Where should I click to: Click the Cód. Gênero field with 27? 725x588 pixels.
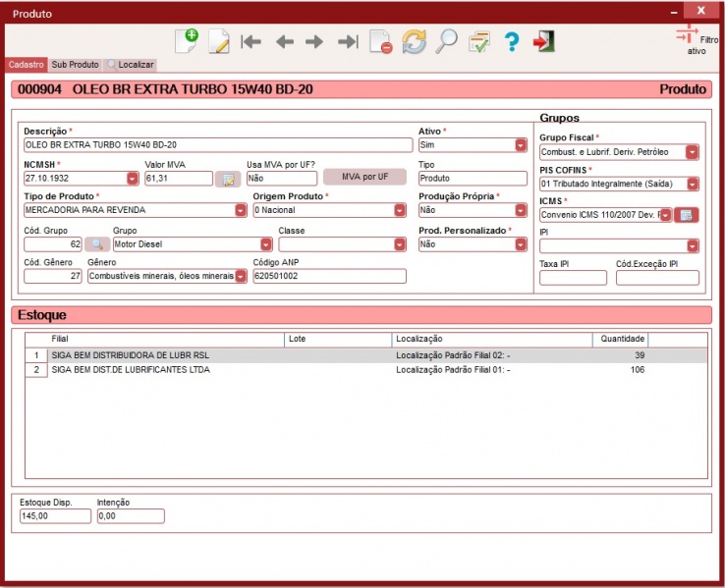pos(53,276)
